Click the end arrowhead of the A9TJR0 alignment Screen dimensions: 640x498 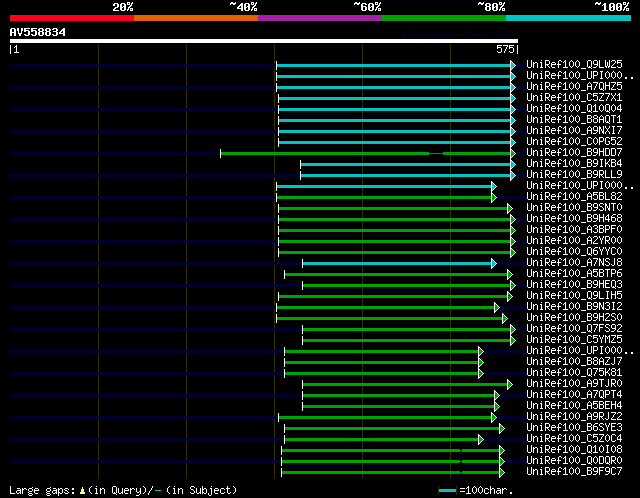coord(510,385)
